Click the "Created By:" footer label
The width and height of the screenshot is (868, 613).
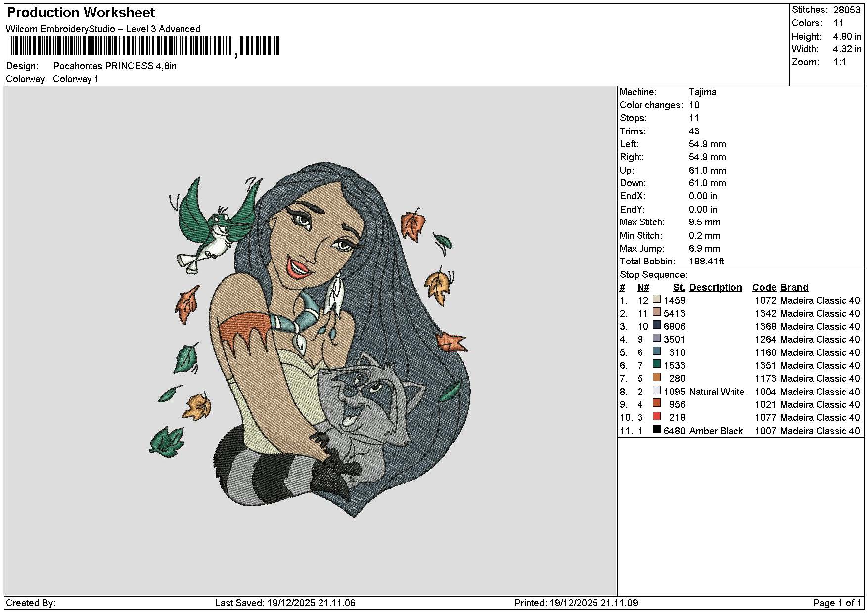pos(31,603)
